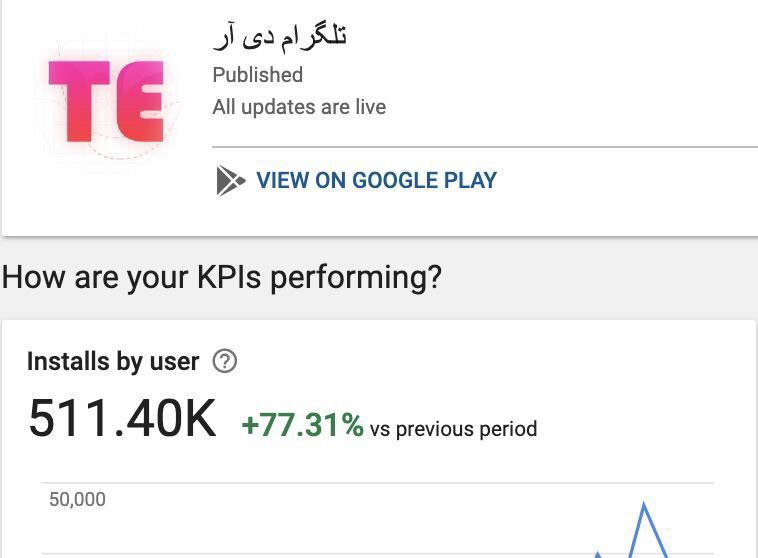Select the 'All updates are live' text
The height and width of the screenshot is (558, 758).
pyautogui.click(x=299, y=107)
